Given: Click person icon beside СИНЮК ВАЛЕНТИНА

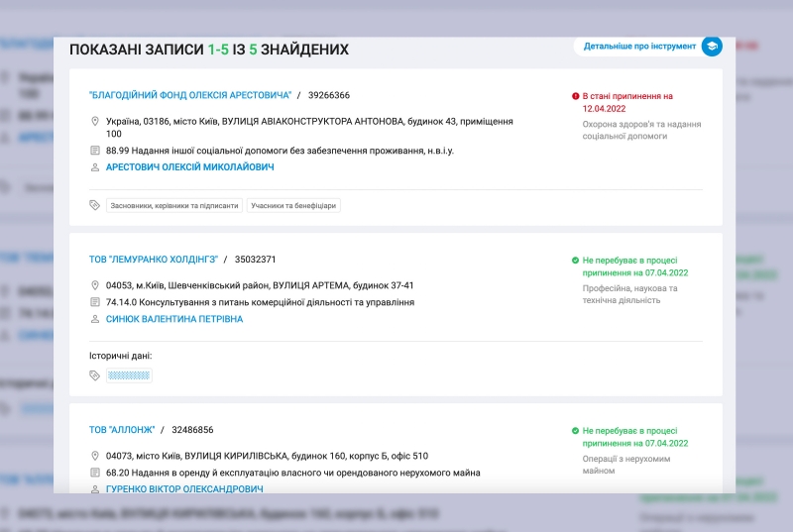Looking at the screenshot, I should point(94,319).
